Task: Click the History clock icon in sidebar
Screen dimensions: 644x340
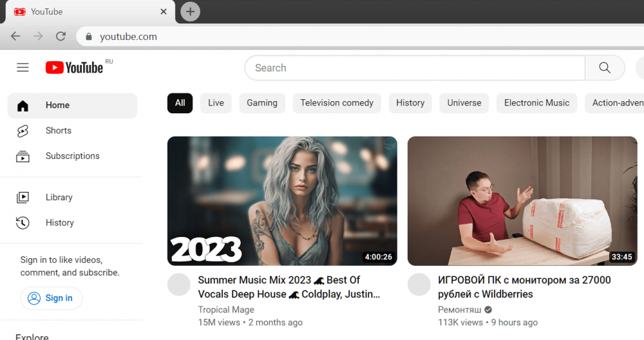Action: pos(23,223)
